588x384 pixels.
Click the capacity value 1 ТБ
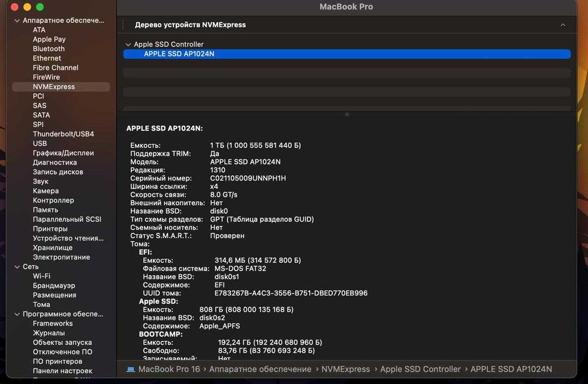255,145
